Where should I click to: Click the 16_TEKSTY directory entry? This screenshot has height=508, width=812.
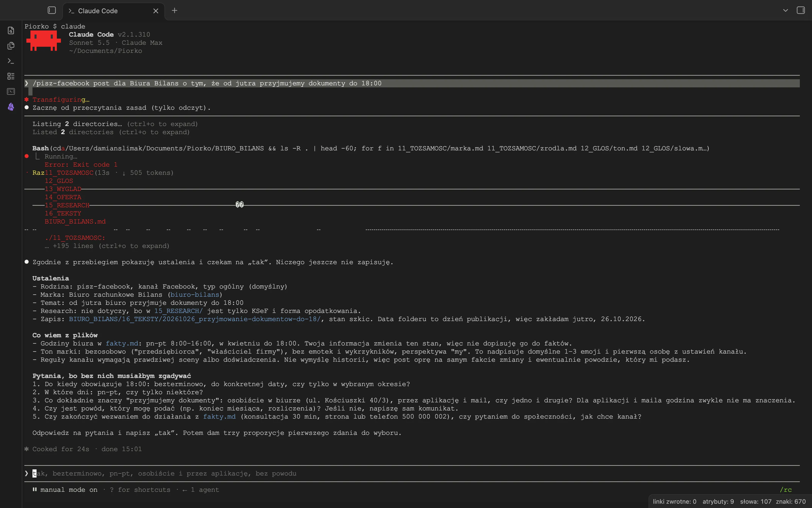pyautogui.click(x=63, y=213)
